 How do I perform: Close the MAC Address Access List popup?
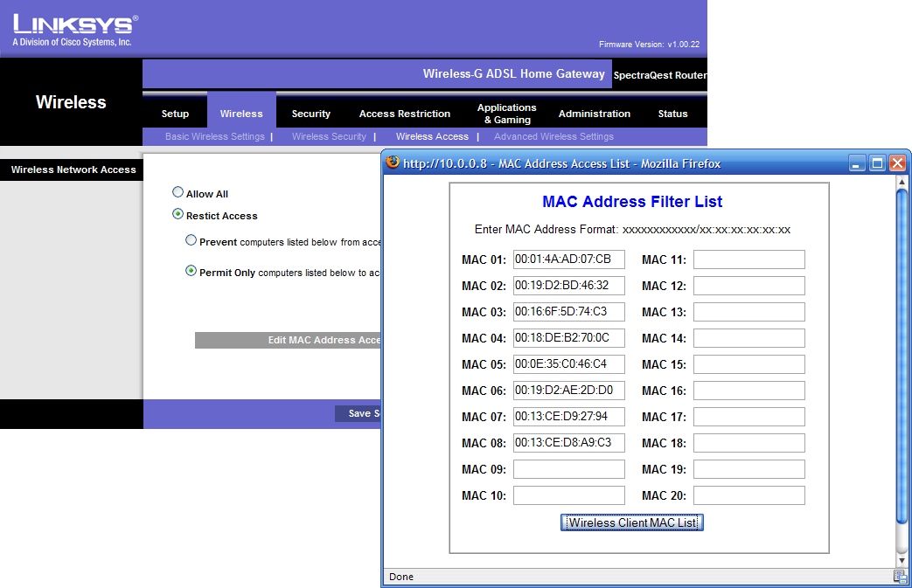click(x=897, y=163)
